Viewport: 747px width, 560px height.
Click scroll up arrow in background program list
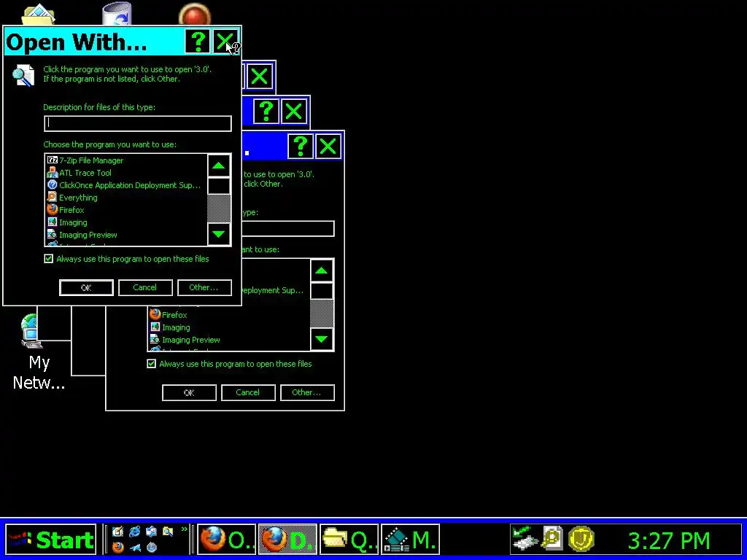coord(322,271)
